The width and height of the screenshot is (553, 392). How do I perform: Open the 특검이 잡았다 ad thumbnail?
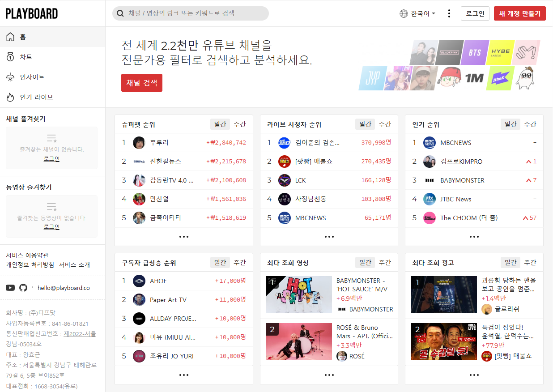point(444,342)
